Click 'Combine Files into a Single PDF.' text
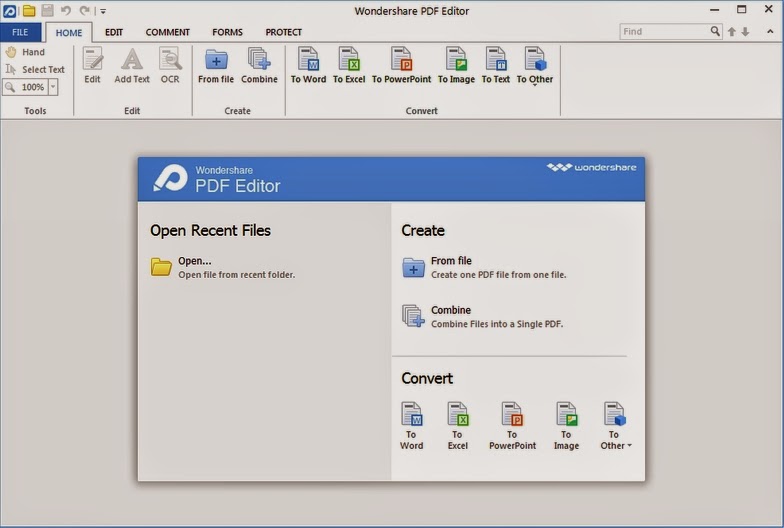 pos(497,324)
